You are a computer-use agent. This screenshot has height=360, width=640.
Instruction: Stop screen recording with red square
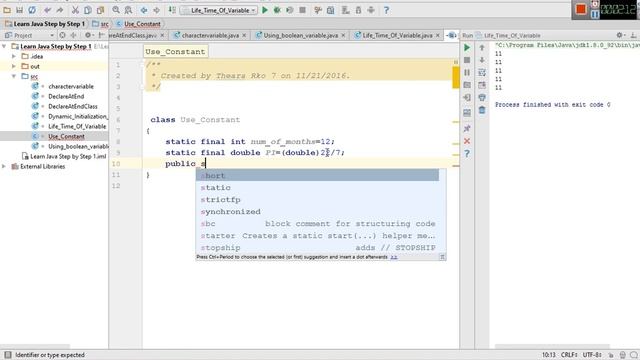point(580,10)
